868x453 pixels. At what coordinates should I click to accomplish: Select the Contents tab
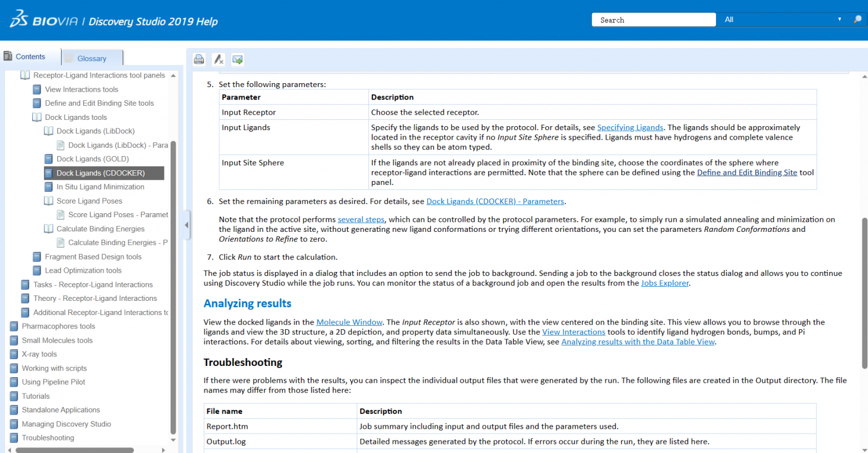(x=31, y=57)
